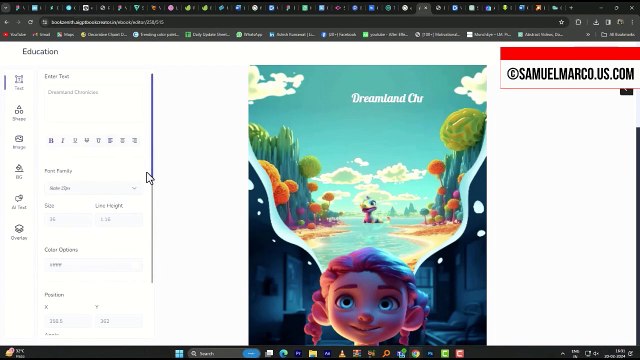The height and width of the screenshot is (360, 640).
Task: Click the Position X field
Action: click(68, 321)
